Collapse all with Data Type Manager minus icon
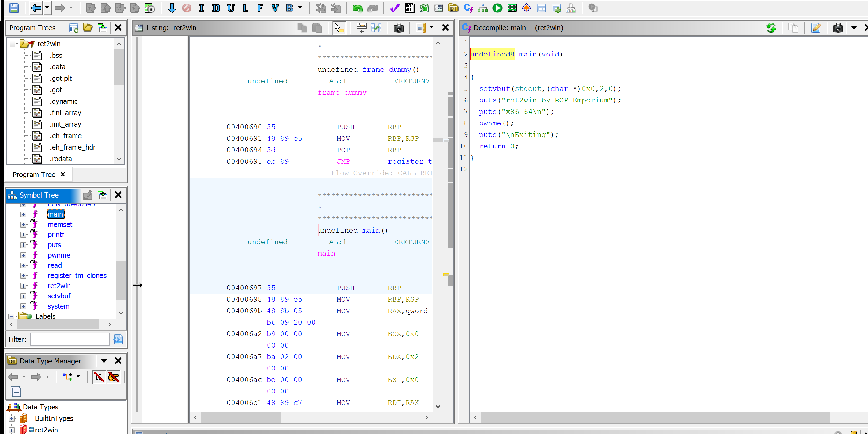Image resolution: width=868 pixels, height=434 pixels. pos(16,392)
